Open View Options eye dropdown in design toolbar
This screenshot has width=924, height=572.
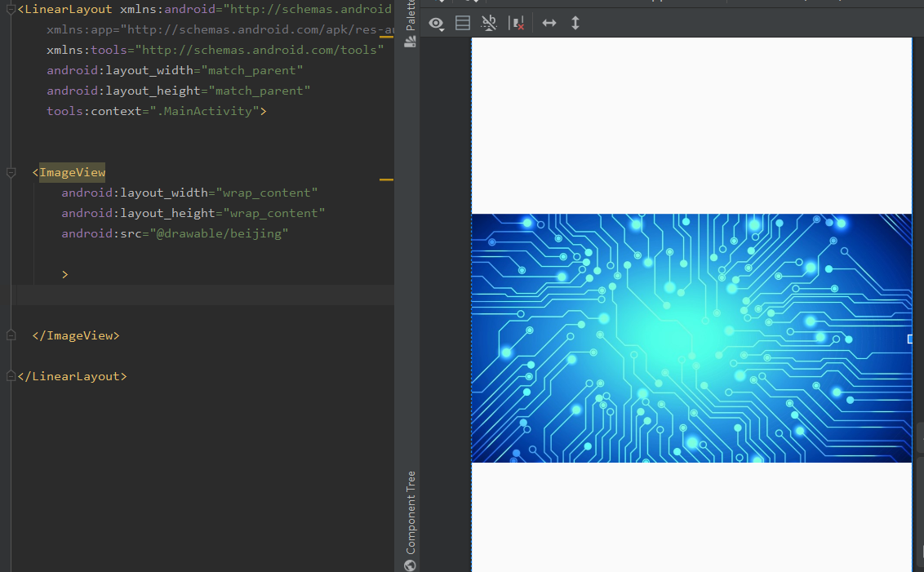[x=436, y=24]
